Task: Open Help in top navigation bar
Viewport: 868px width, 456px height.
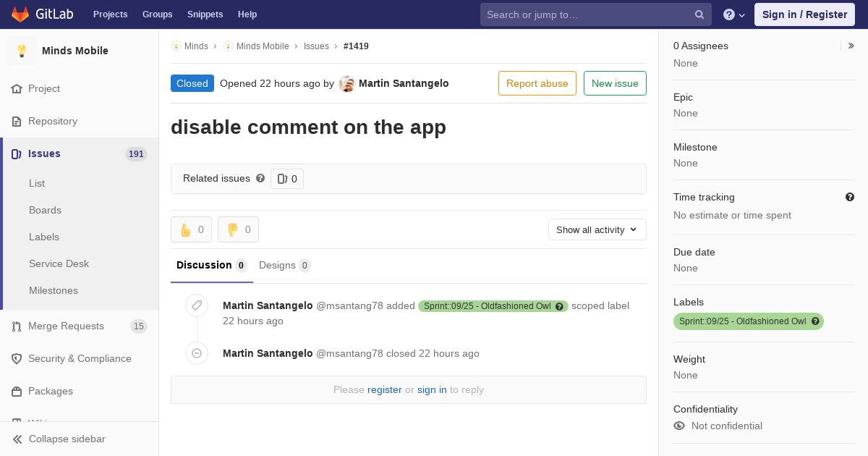Action: coord(247,14)
